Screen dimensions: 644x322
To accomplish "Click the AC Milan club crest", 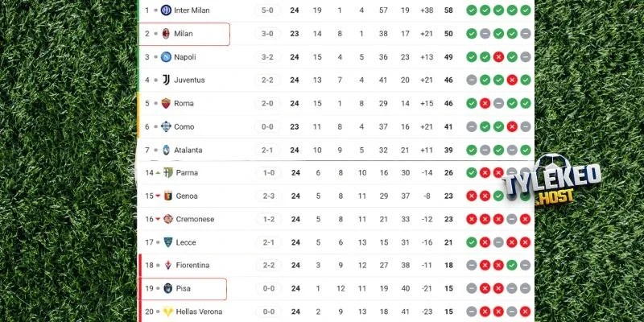I will (x=166, y=34).
